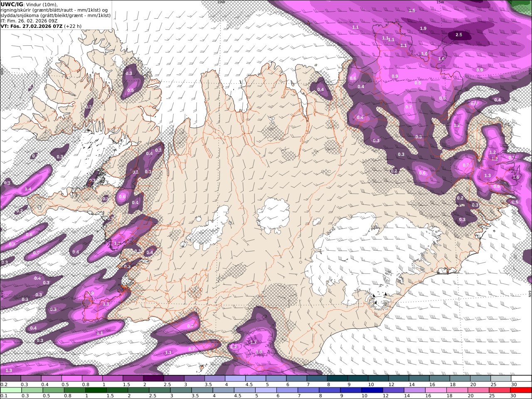This screenshot has width=532, height=399.
Task: Click the pale green 0.1 swatch in the rain legend
Action: (10, 390)
